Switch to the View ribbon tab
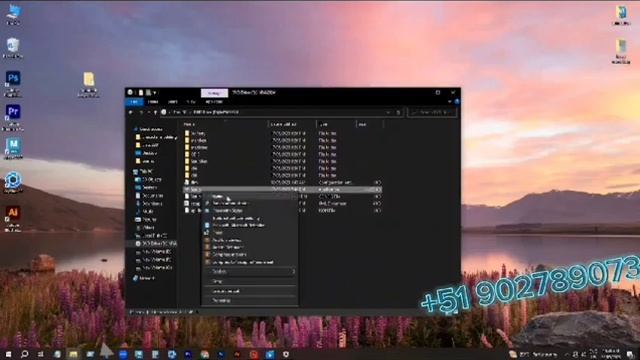The width and height of the screenshot is (640, 360). pos(191,102)
